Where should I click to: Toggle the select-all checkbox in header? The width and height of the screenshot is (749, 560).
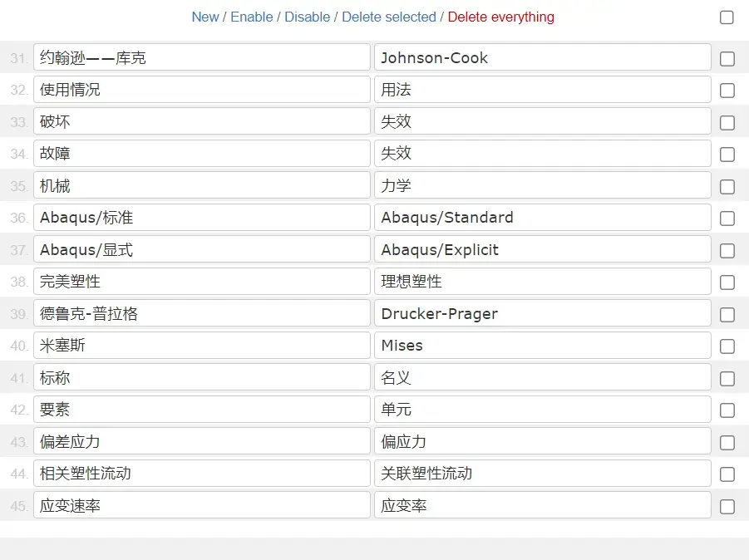pos(727,17)
